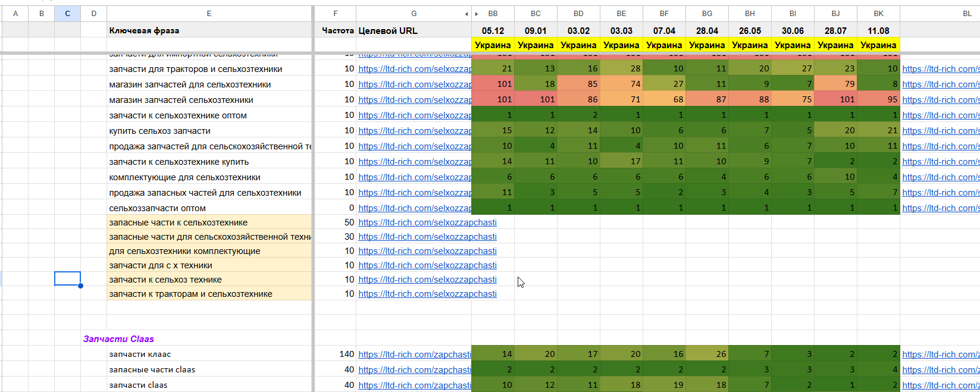Click the '26.05' date header
Viewport: 980px width, 392px height.
[x=750, y=30]
